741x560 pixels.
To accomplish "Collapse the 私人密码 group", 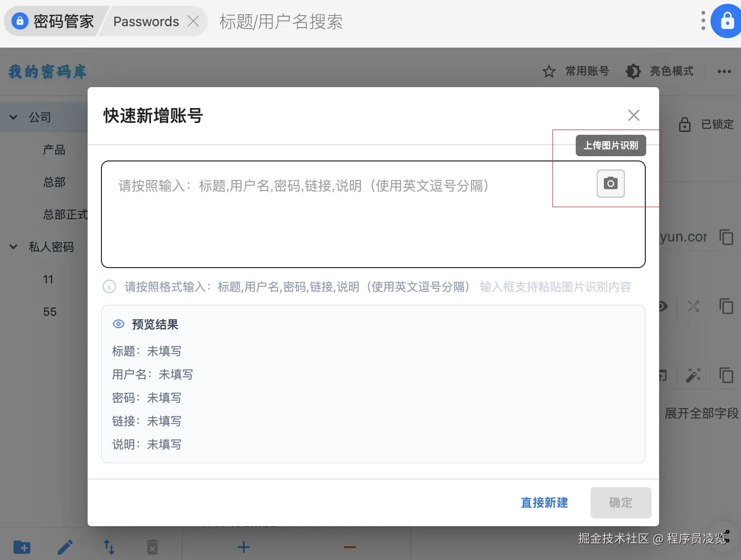I will pyautogui.click(x=13, y=247).
